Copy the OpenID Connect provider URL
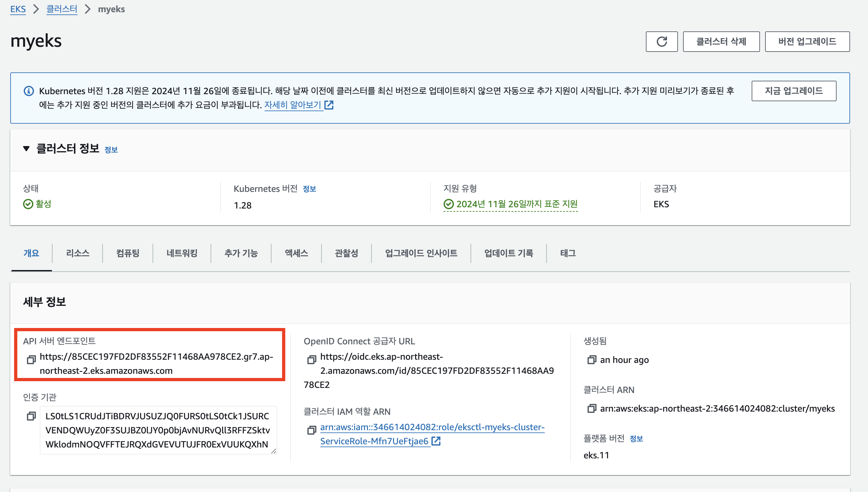 click(x=312, y=359)
